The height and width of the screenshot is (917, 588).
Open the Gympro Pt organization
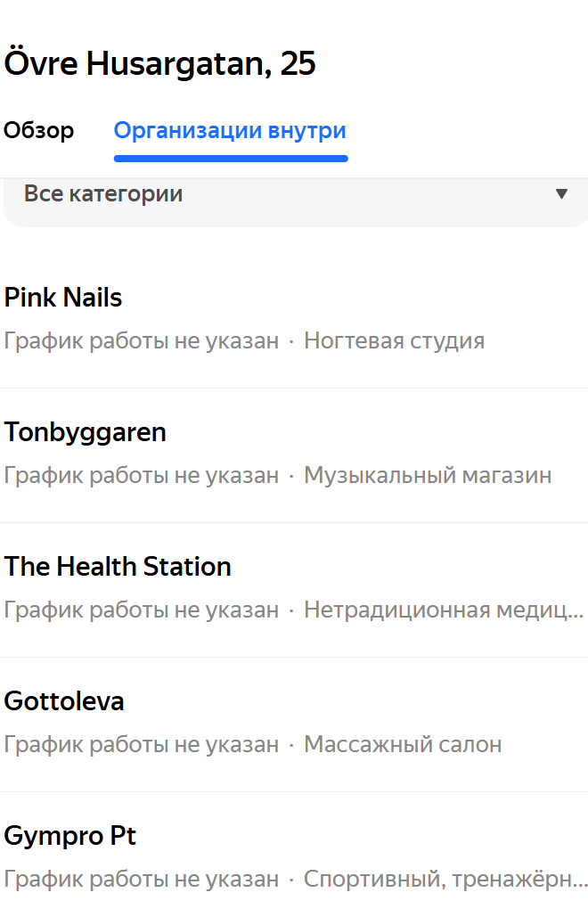click(x=70, y=836)
